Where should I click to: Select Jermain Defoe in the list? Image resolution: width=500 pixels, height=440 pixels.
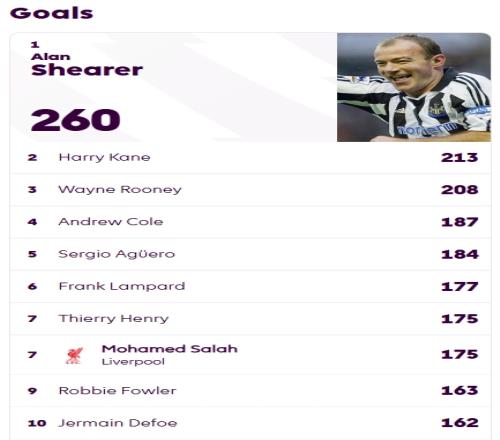(118, 423)
